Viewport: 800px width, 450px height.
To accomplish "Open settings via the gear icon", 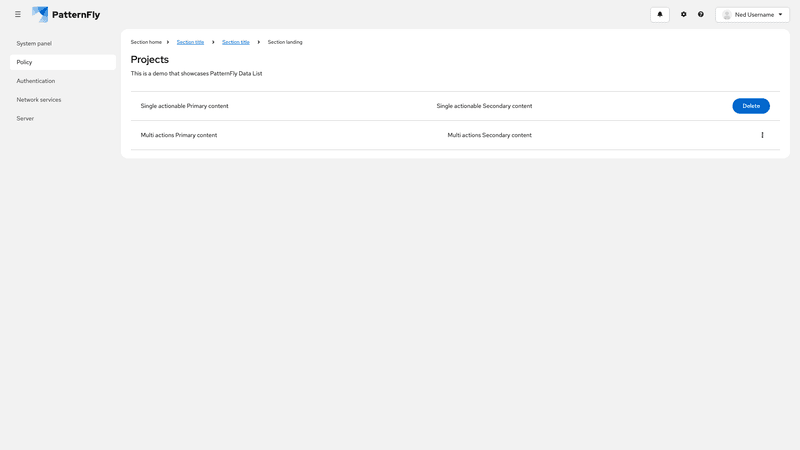I will click(x=684, y=15).
